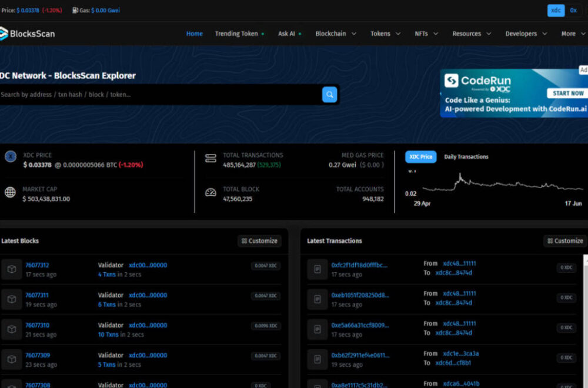Click START NOW in the CodeRun ad
The height and width of the screenshot is (388, 588).
coord(568,93)
